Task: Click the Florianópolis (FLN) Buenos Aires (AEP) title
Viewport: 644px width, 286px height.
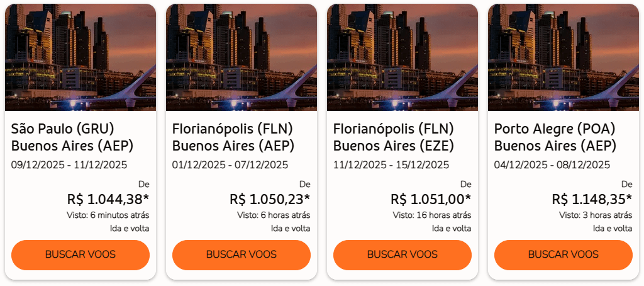Action: pos(233,138)
